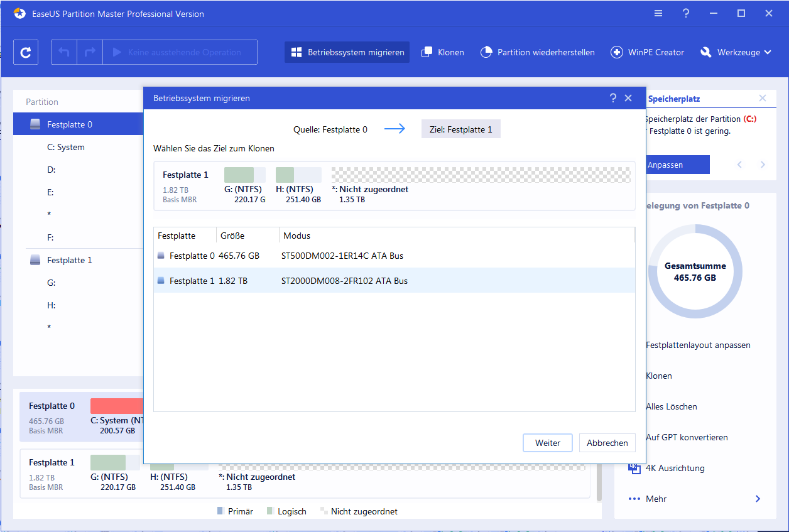Click the Quelle: Festplatte 0 step label

[330, 129]
